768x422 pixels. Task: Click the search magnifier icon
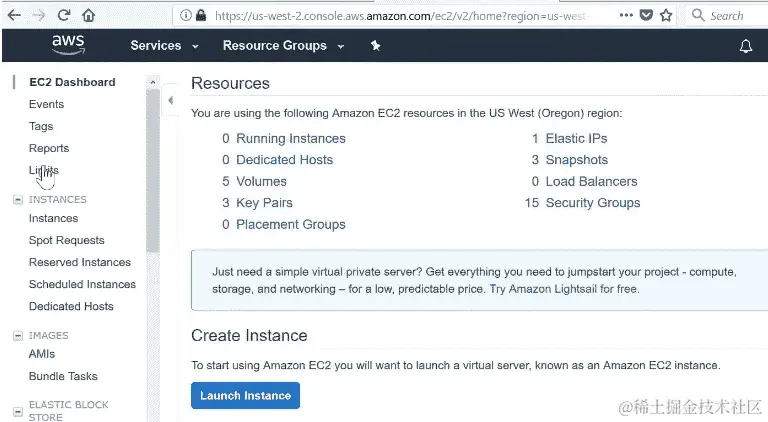pos(698,15)
